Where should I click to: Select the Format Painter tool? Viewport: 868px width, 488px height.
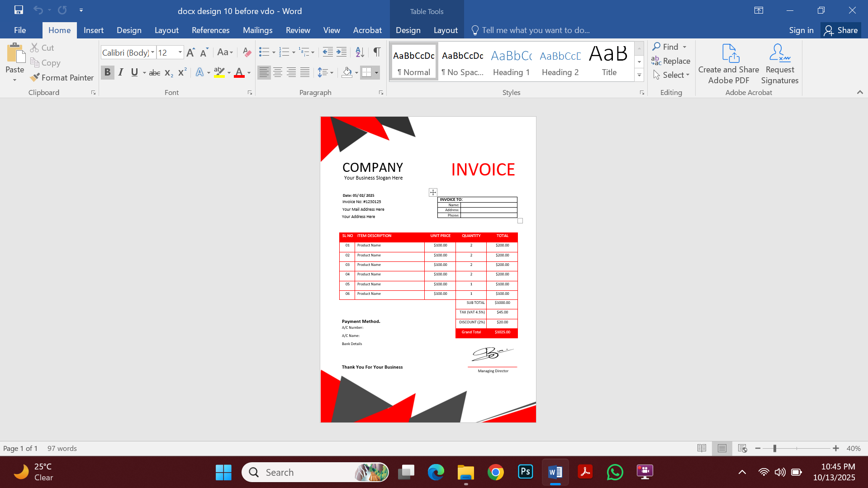coord(62,77)
